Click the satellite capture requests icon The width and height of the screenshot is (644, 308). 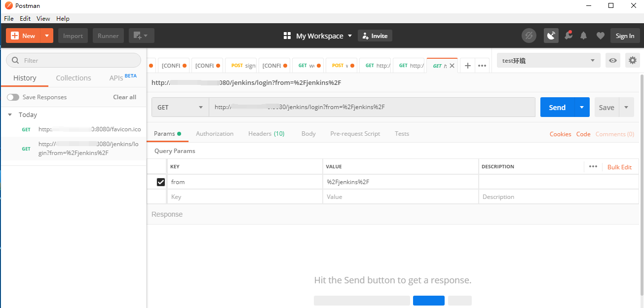point(551,36)
